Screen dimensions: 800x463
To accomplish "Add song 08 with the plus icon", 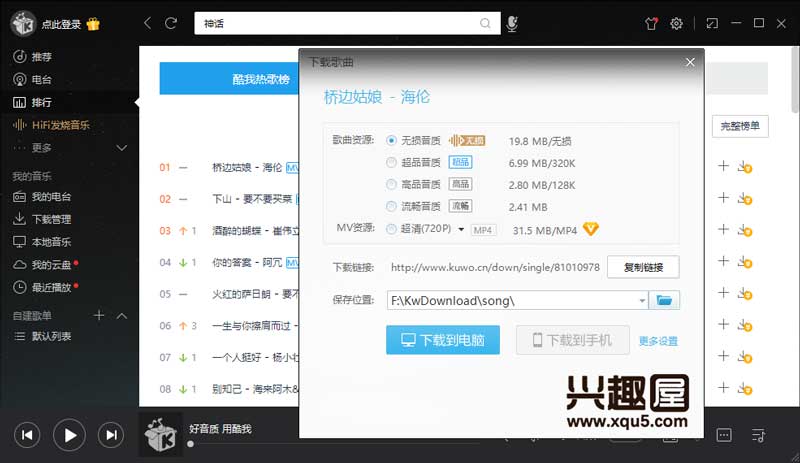I will point(723,387).
